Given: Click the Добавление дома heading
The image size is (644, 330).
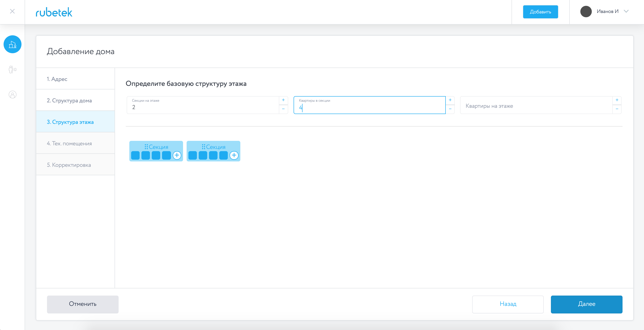Looking at the screenshot, I should tap(81, 51).
